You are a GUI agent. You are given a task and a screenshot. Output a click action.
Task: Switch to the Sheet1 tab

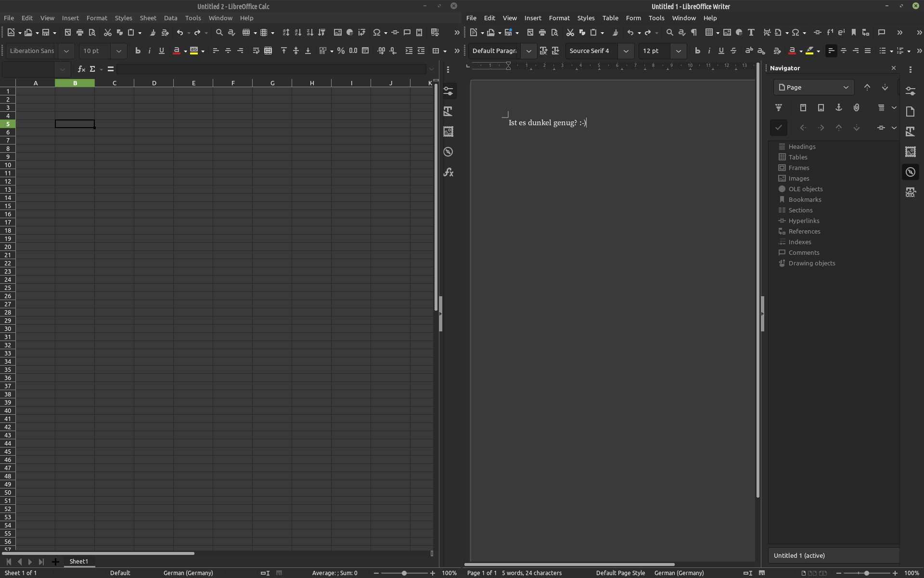point(79,562)
